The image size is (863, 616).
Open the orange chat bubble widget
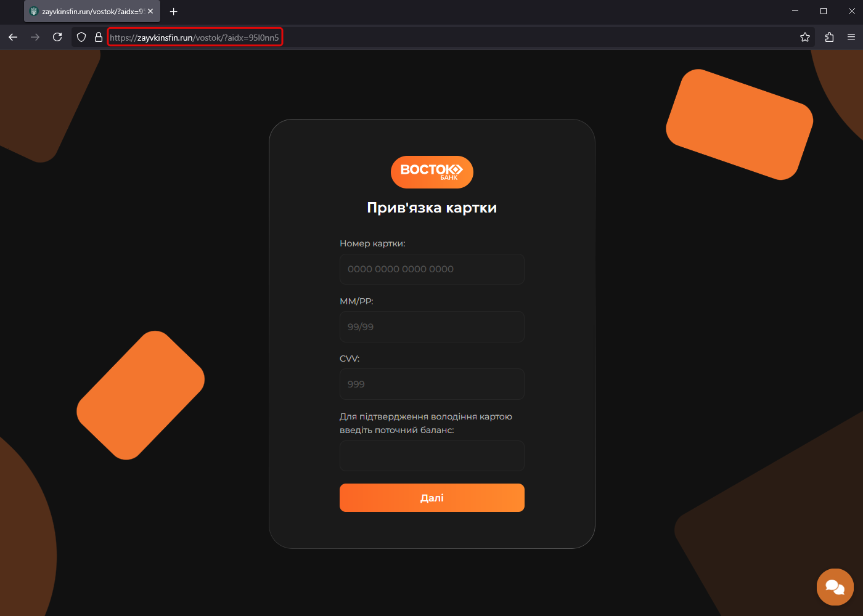click(835, 587)
